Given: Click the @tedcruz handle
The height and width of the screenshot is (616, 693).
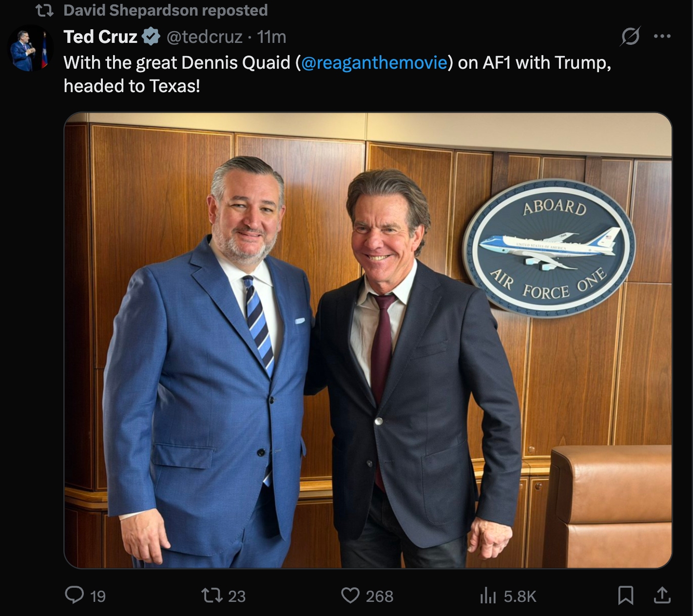Looking at the screenshot, I should [205, 37].
